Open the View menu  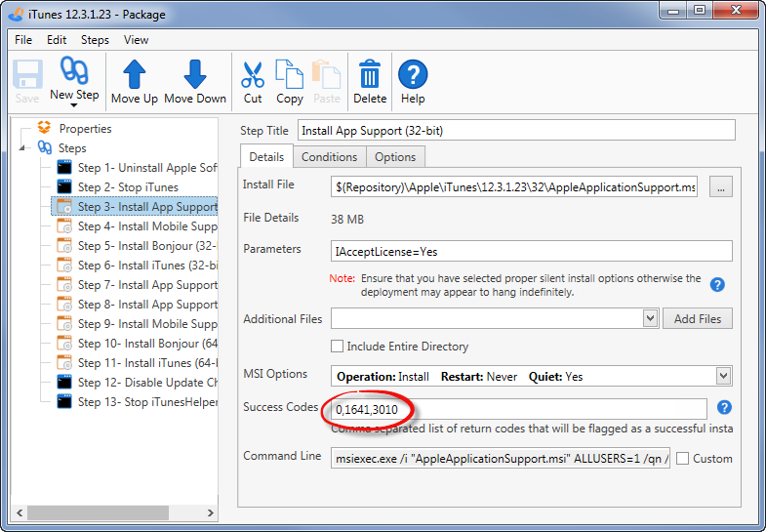pos(136,40)
